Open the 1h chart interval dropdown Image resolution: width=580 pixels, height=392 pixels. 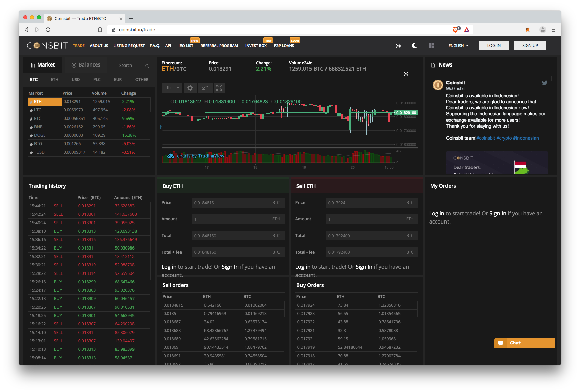click(x=172, y=88)
